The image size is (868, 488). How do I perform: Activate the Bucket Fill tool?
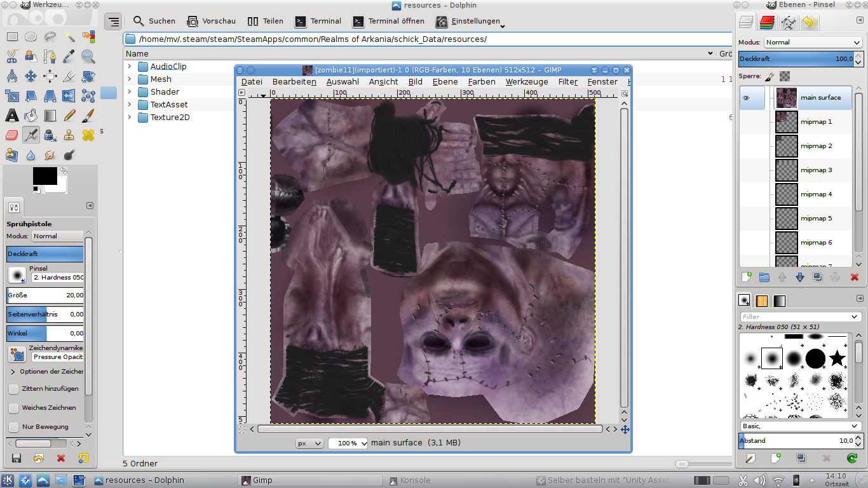[x=31, y=116]
